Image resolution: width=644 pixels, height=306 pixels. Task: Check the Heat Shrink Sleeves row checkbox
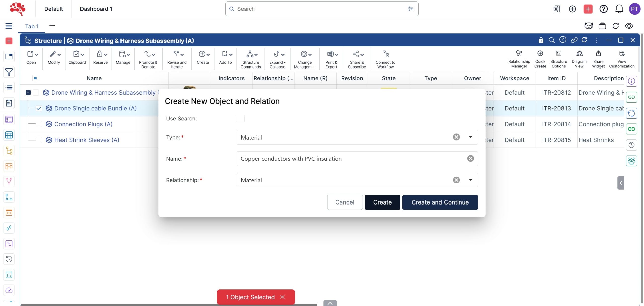(x=39, y=140)
